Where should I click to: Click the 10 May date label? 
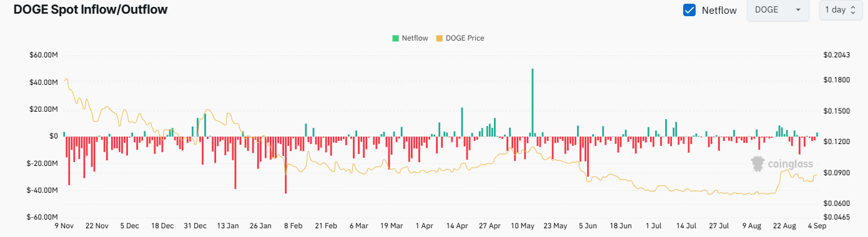[522, 226]
